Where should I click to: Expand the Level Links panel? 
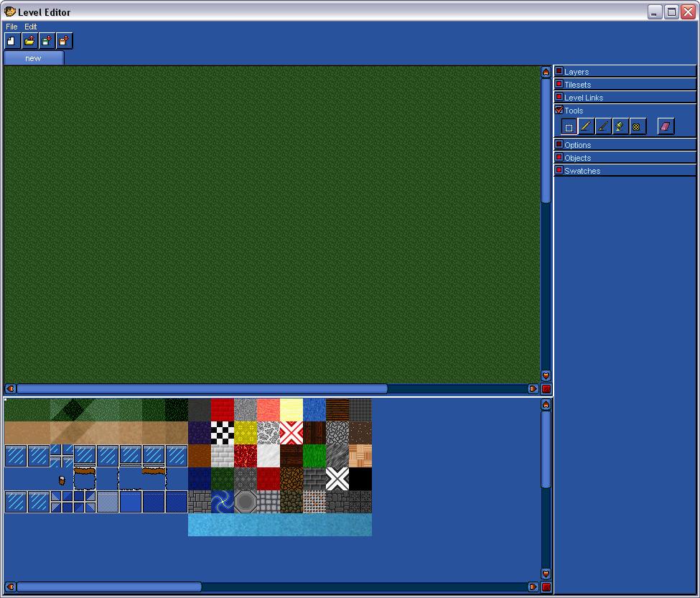559,97
